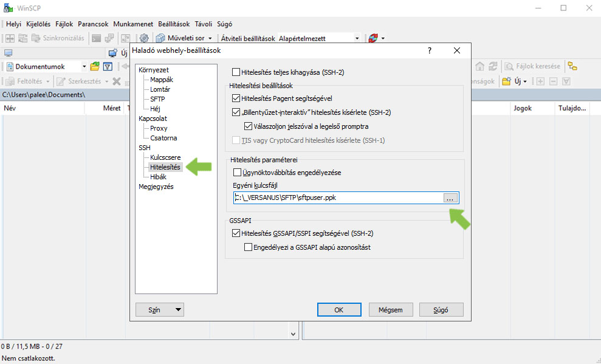Screen dimensions: 601x364
Task: Click the Mégsem cancel button
Action: coord(391,309)
